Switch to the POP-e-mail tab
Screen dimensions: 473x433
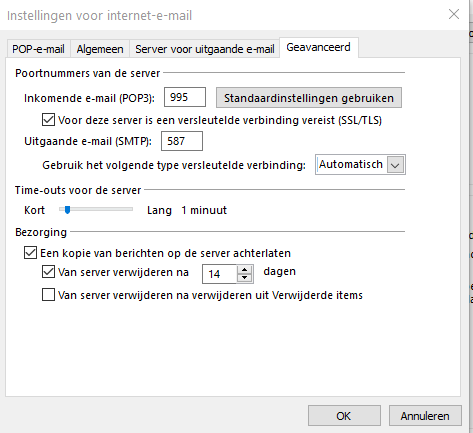pyautogui.click(x=38, y=49)
